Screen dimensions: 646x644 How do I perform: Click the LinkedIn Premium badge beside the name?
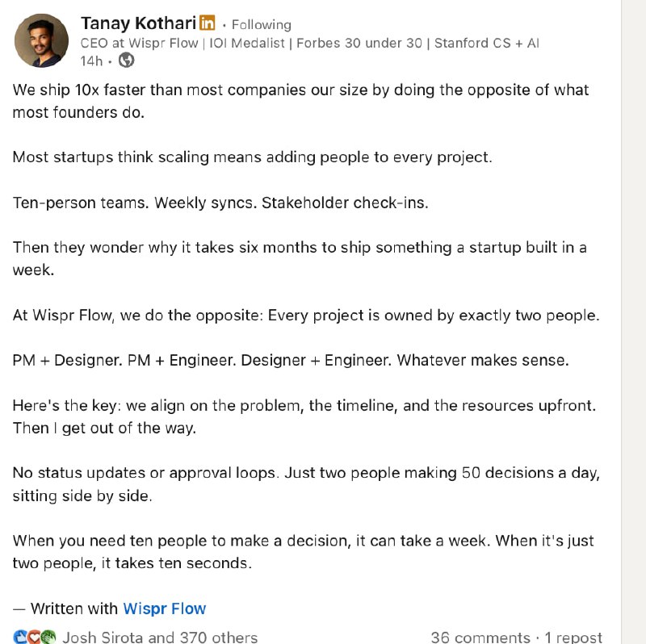point(208,23)
